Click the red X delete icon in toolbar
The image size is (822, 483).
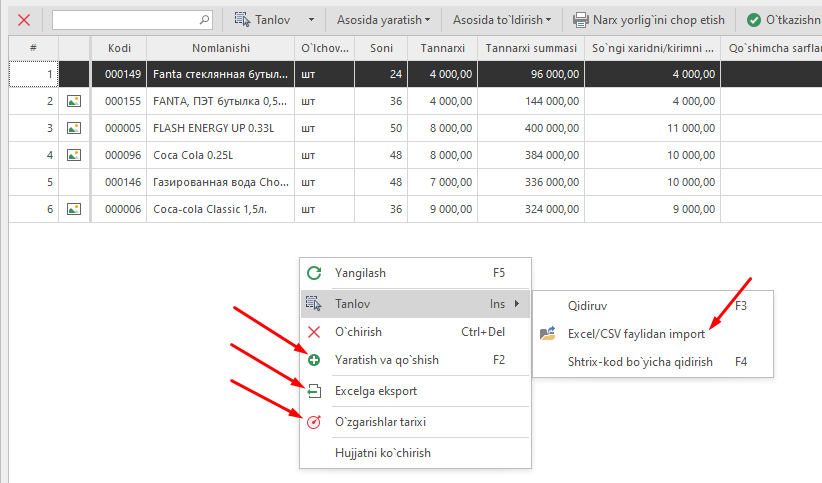point(24,19)
